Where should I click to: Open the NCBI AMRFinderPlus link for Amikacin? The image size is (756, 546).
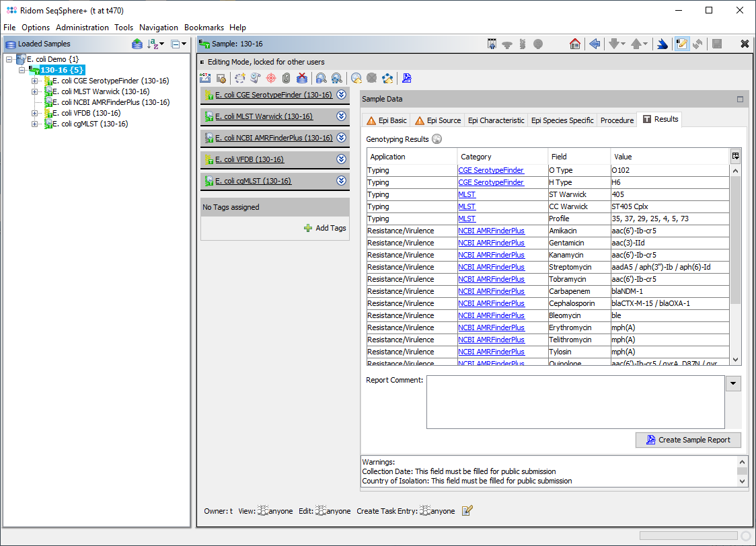point(491,231)
